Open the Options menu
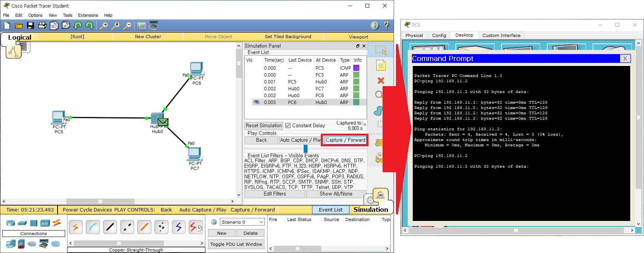 click(35, 15)
